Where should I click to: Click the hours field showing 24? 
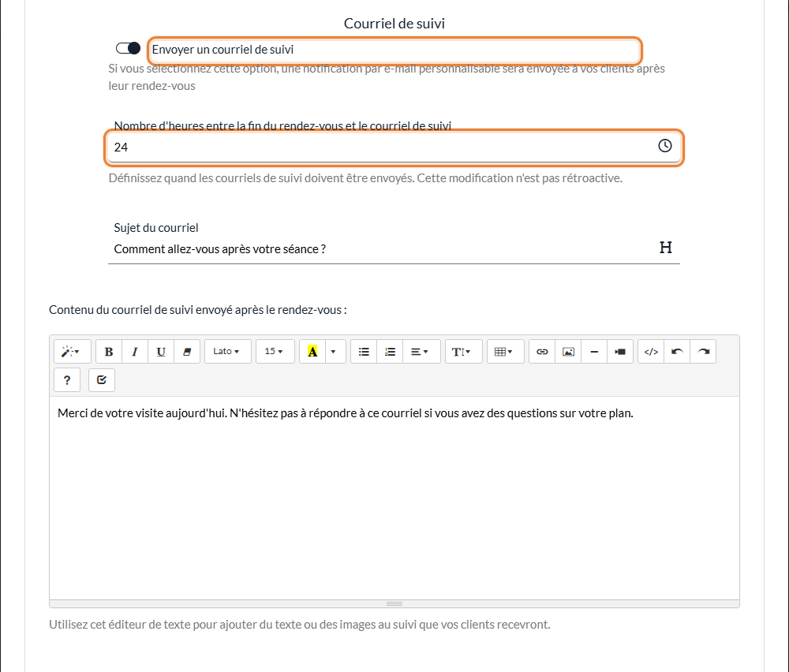point(394,147)
